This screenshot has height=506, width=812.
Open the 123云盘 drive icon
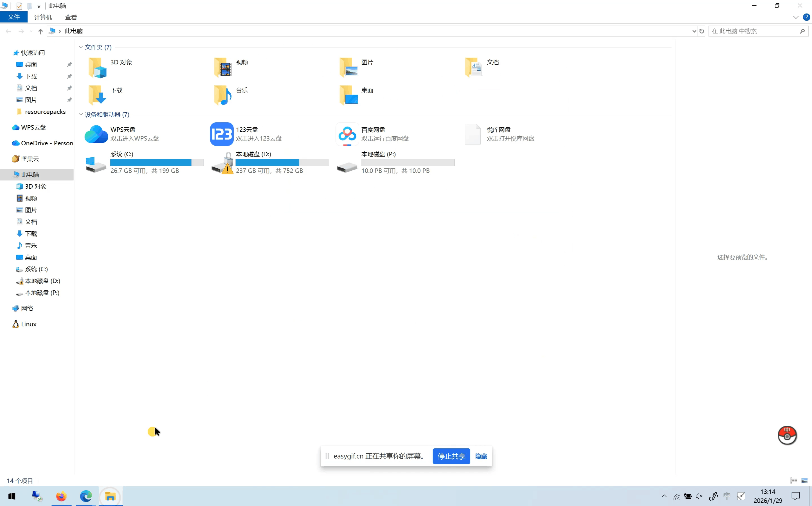pyautogui.click(x=221, y=134)
